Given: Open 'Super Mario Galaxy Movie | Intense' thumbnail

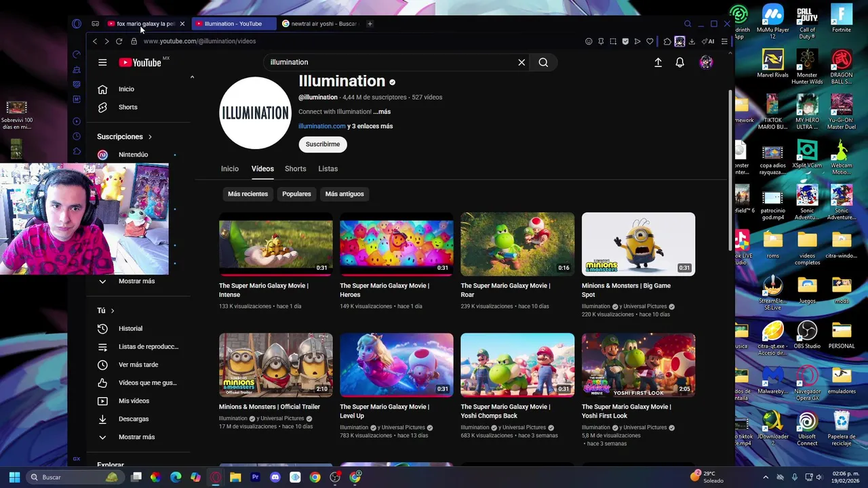Looking at the screenshot, I should (276, 244).
